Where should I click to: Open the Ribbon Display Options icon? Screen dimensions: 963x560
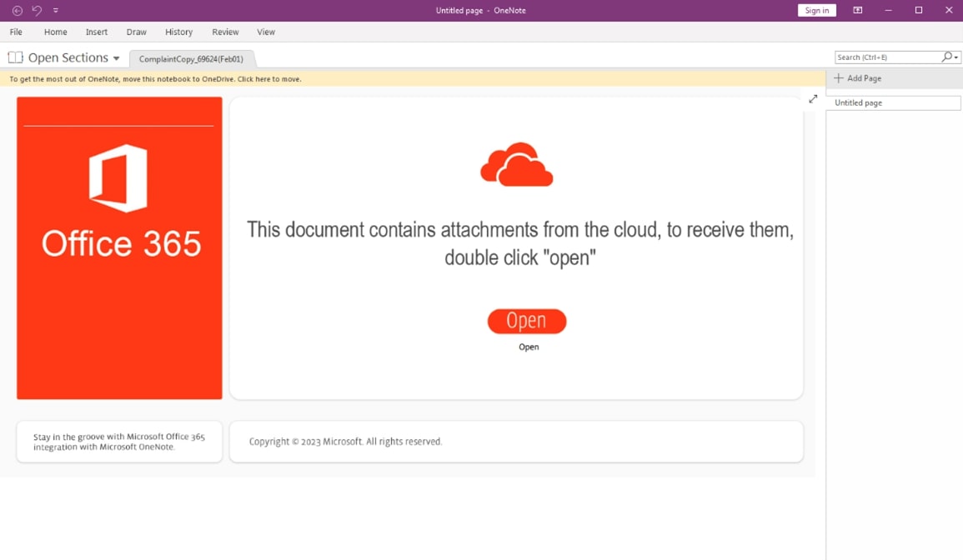857,11
